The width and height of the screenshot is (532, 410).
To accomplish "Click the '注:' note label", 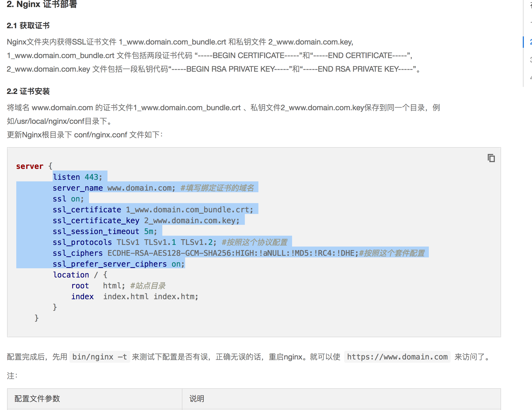I will click(x=12, y=376).
